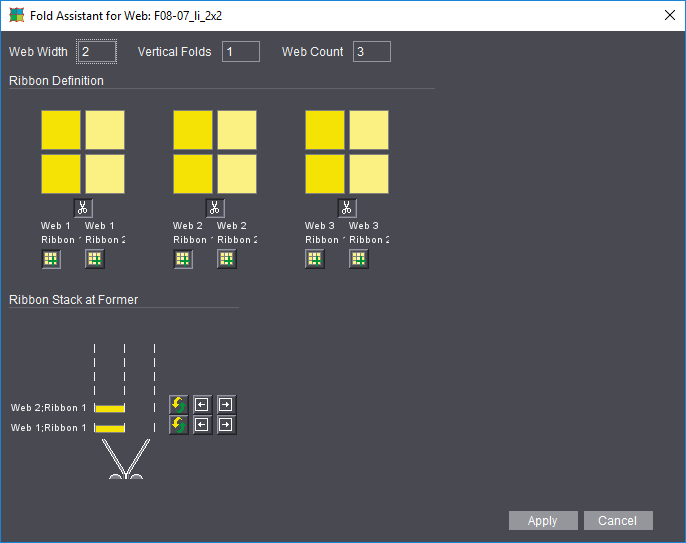Open grid icon for Web 3 Ribbon 2
Viewport: 686px width, 543px height.
(x=359, y=259)
